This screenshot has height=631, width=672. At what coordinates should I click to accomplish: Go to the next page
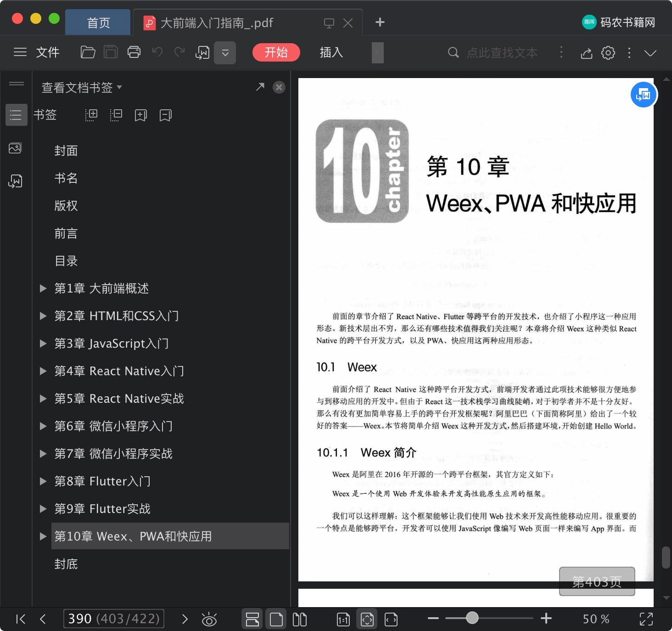185,619
